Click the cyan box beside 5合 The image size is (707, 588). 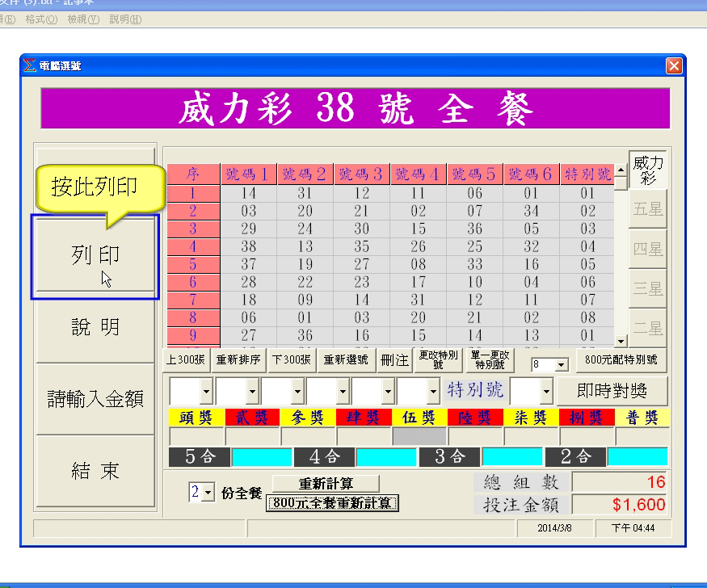(262, 457)
